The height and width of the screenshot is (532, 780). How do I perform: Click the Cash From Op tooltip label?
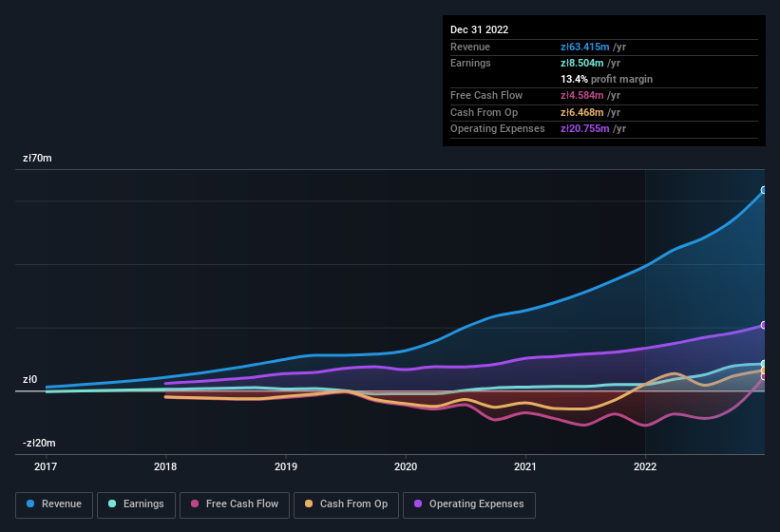(x=484, y=112)
